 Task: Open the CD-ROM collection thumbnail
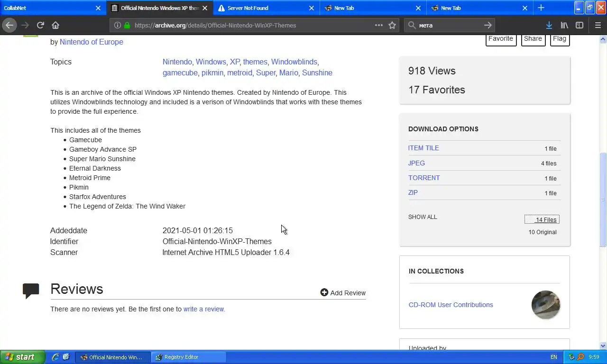tap(546, 305)
